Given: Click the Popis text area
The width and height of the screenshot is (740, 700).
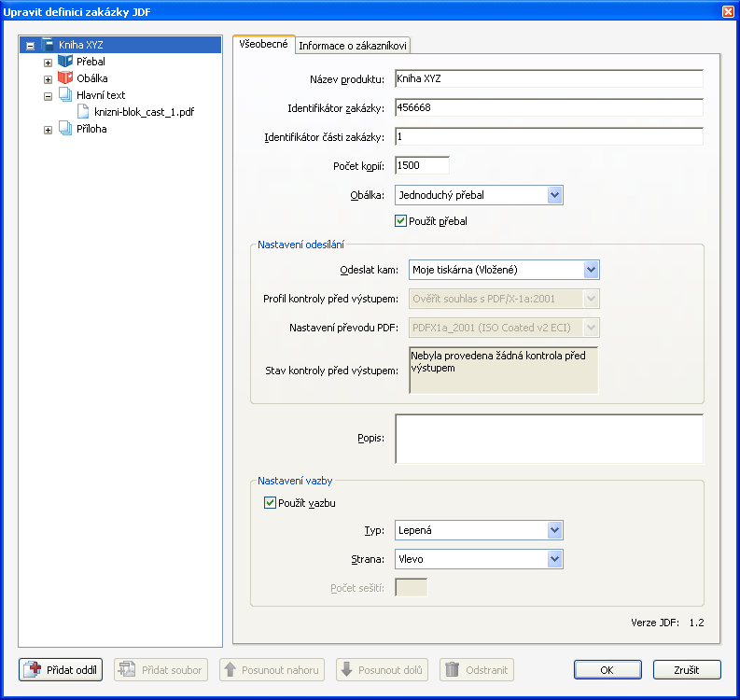Looking at the screenshot, I should (x=549, y=439).
